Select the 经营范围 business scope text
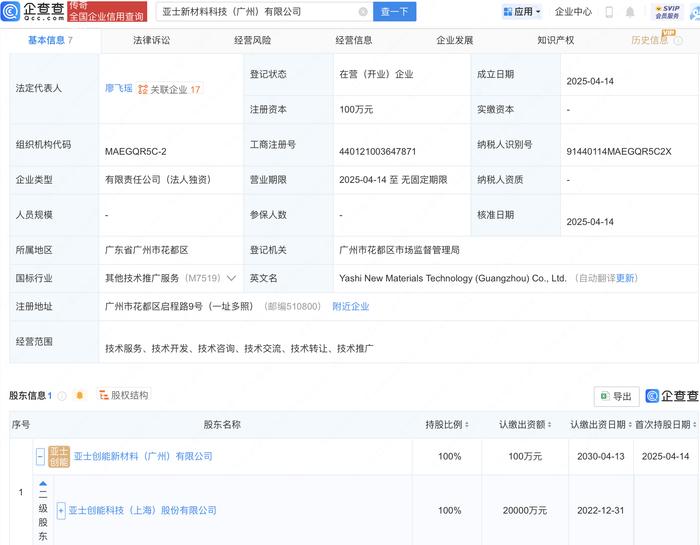 (239, 349)
